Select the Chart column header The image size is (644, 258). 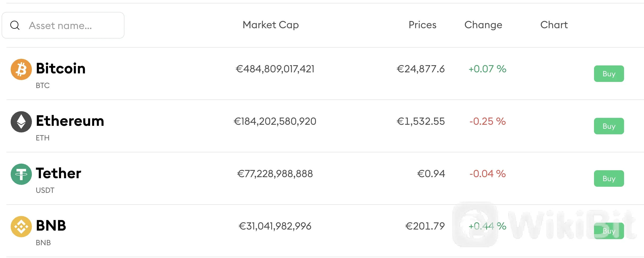point(554,25)
